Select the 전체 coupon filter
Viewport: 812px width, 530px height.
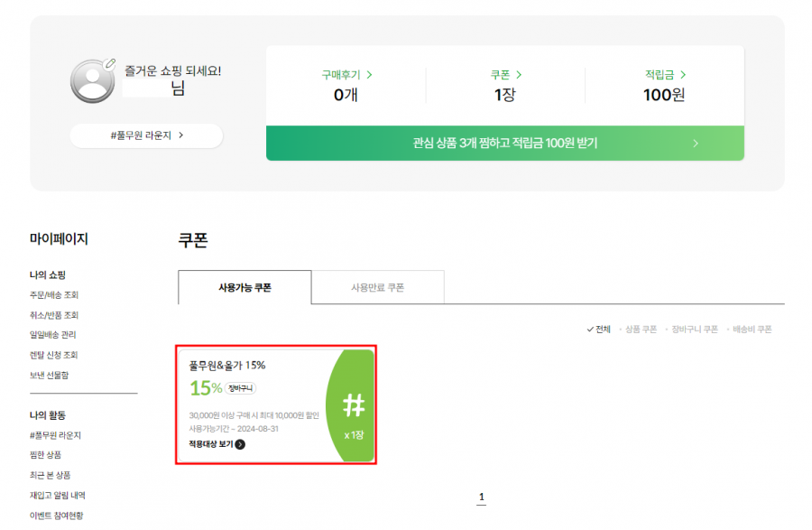[599, 330]
